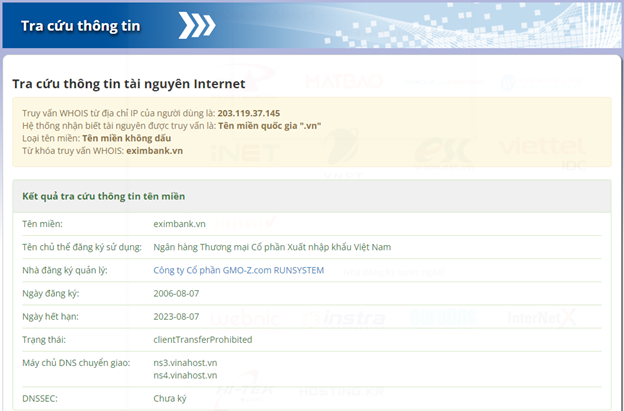Click the 'DNSSEC:' label

click(x=40, y=398)
